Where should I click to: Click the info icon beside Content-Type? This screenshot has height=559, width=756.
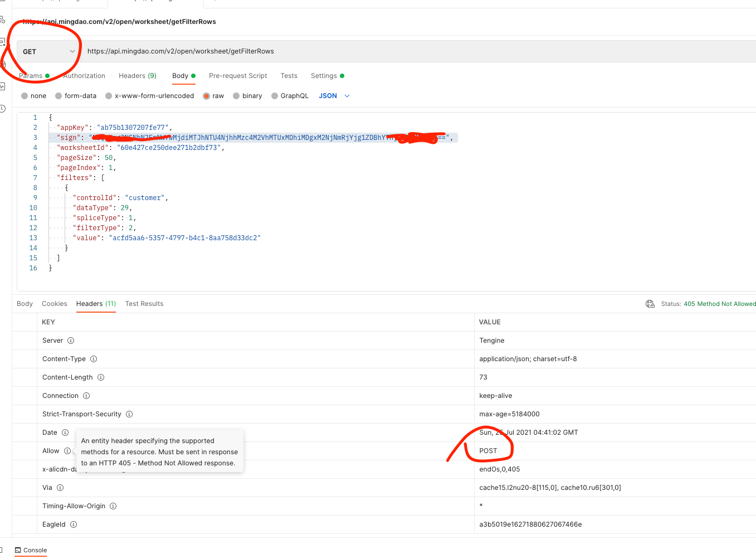(94, 359)
